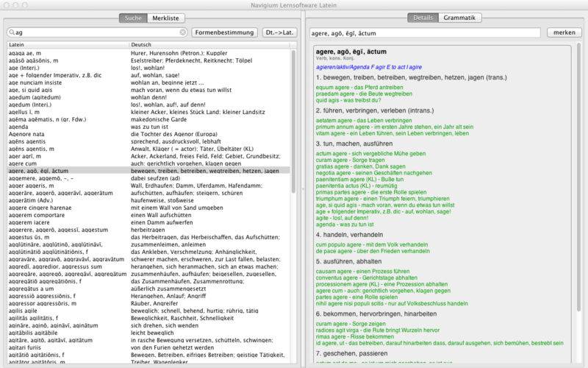This screenshot has width=588, height=368.
Task: Open the Merkliste tab
Action: 166,18
